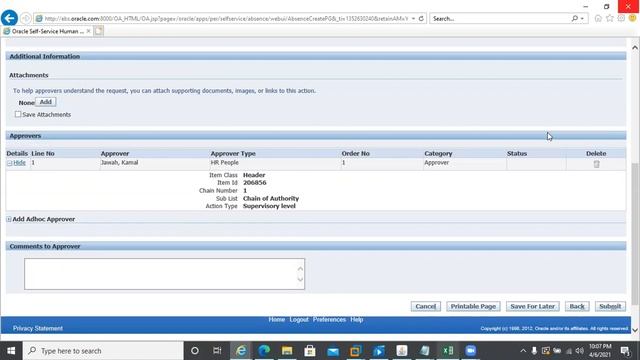Click the comments box scroll-up arrow
Image resolution: width=640 pixels, height=360 pixels.
[x=300, y=269]
